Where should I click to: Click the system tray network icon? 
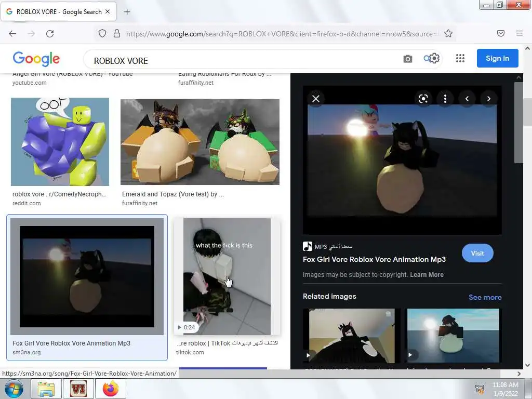[480, 389]
